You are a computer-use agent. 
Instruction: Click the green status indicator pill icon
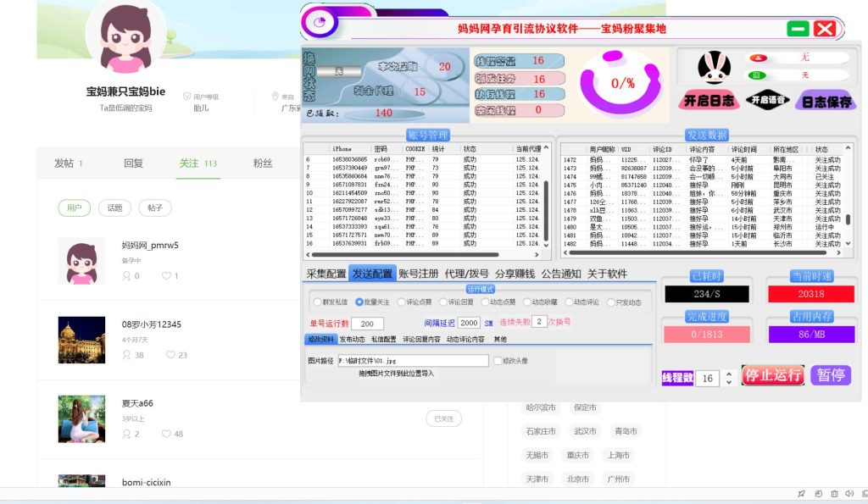[x=757, y=75]
